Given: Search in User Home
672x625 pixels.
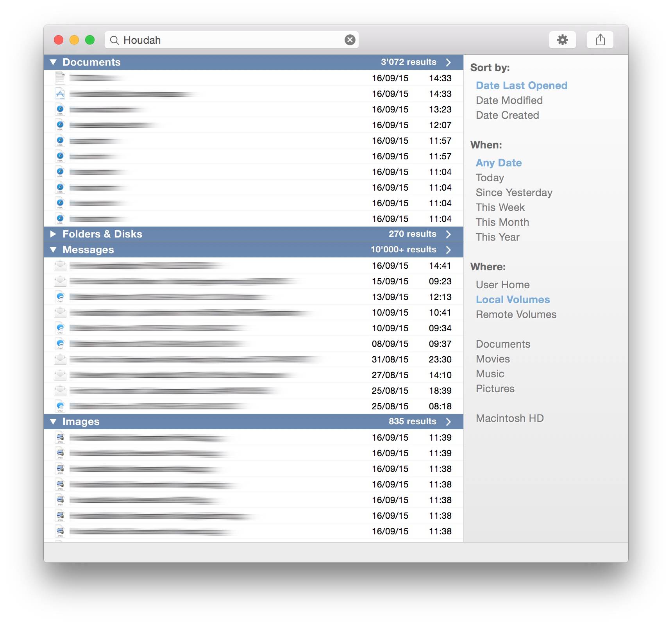Looking at the screenshot, I should 502,285.
